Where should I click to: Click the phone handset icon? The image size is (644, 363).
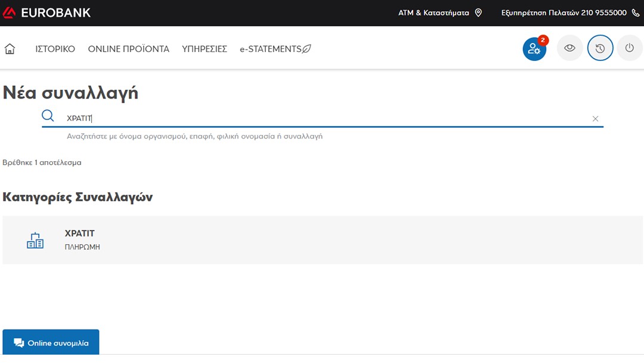pyautogui.click(x=635, y=13)
